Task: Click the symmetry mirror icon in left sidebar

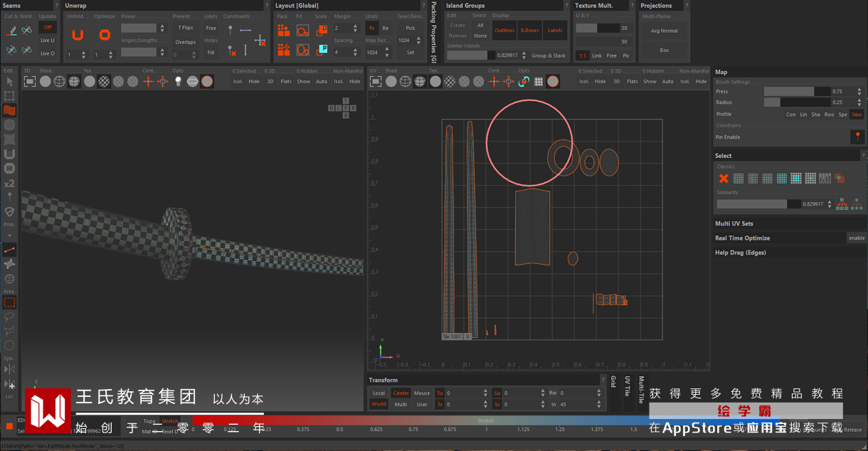Action: click(x=9, y=369)
